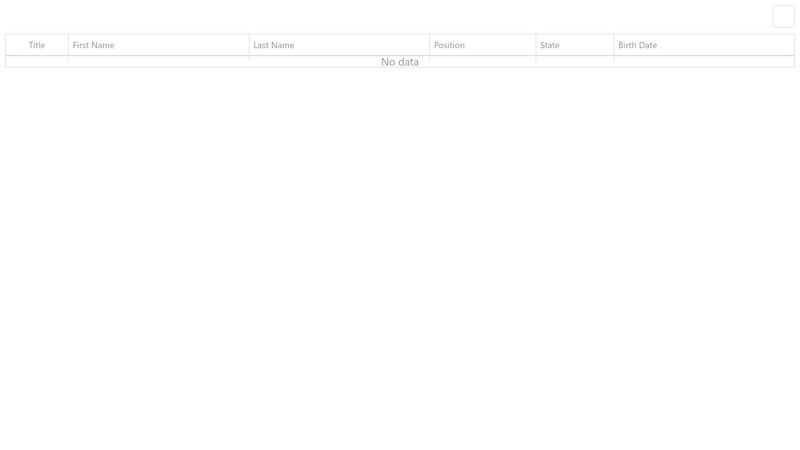Screen dimensions: 800x450
Task: Click the divider between Last Name and Position headers
Action: [430, 45]
